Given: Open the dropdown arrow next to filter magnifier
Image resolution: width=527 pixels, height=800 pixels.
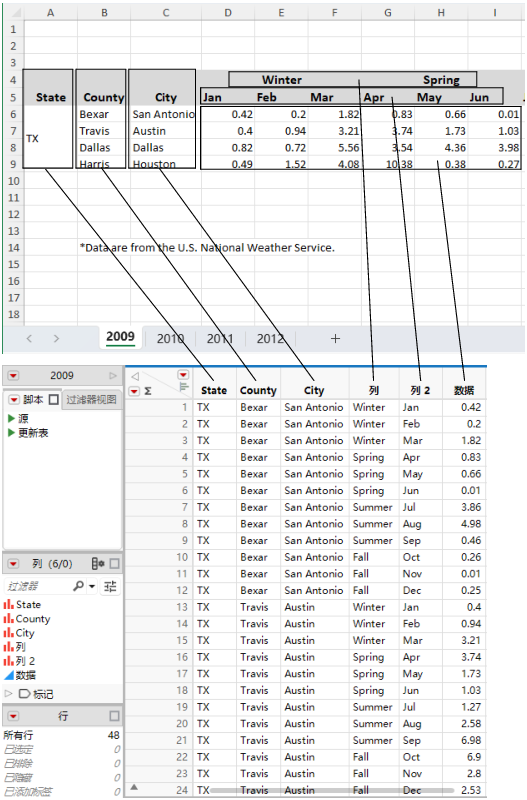Looking at the screenshot, I should pos(92,587).
